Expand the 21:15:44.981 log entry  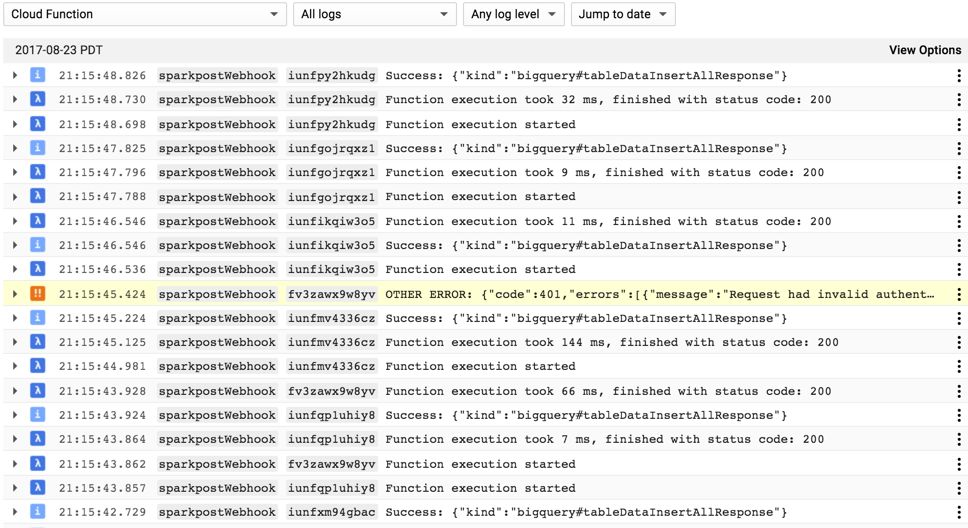click(x=15, y=366)
